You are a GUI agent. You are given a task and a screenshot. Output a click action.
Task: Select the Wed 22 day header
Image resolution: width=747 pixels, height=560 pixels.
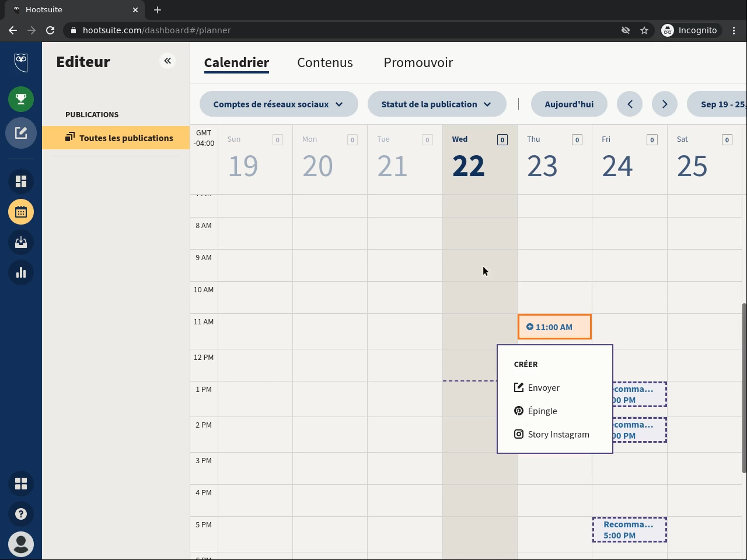coord(480,159)
